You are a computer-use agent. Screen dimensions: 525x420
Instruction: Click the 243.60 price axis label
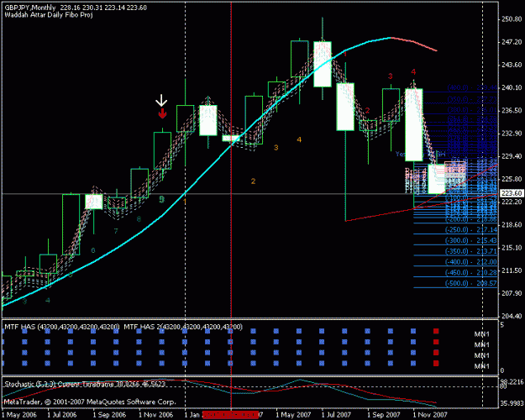(x=512, y=65)
